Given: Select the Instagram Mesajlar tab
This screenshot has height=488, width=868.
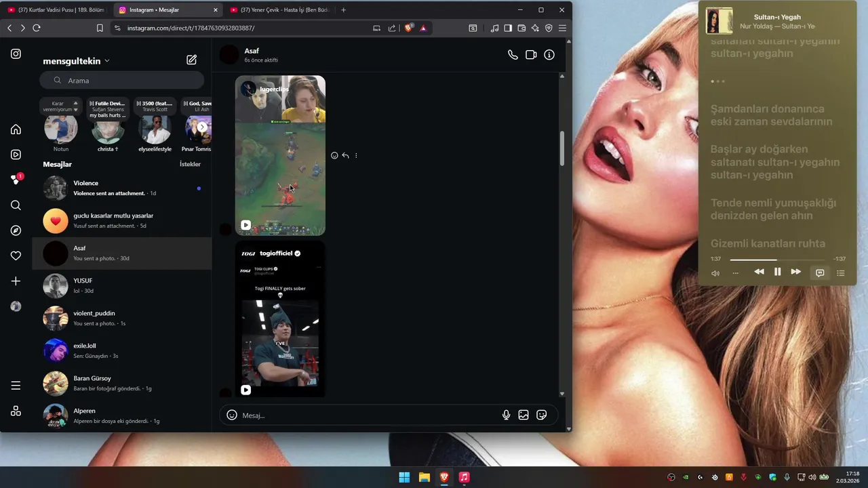Looking at the screenshot, I should click(x=168, y=10).
